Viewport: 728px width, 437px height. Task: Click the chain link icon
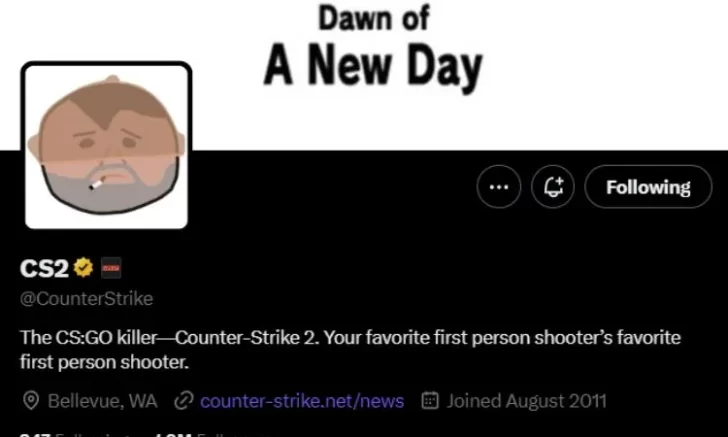[x=183, y=401]
